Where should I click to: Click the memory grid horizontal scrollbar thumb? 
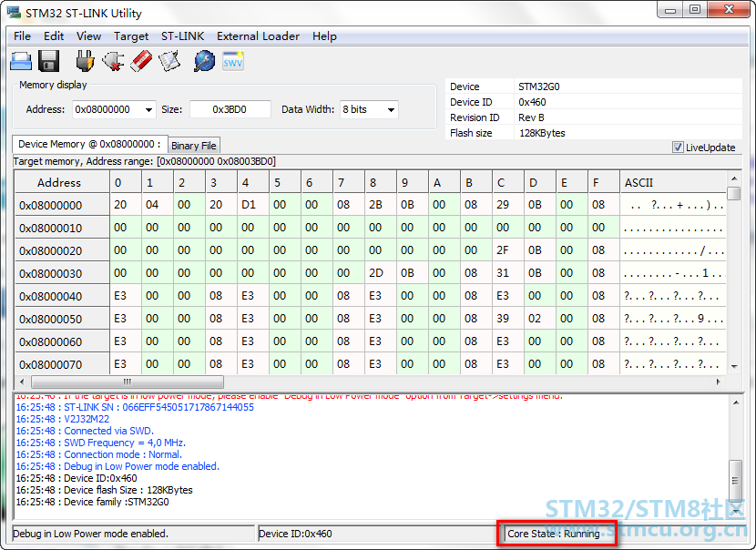128,382
